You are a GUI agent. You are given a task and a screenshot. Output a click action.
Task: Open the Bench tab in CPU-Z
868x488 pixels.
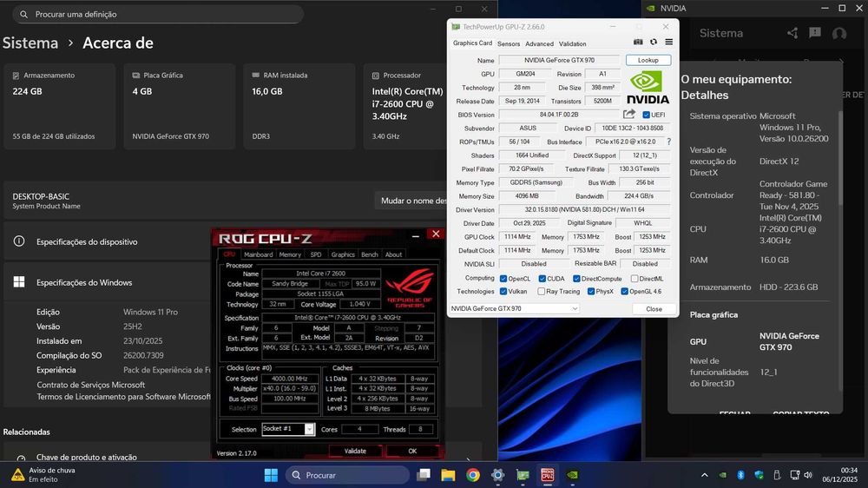click(369, 254)
